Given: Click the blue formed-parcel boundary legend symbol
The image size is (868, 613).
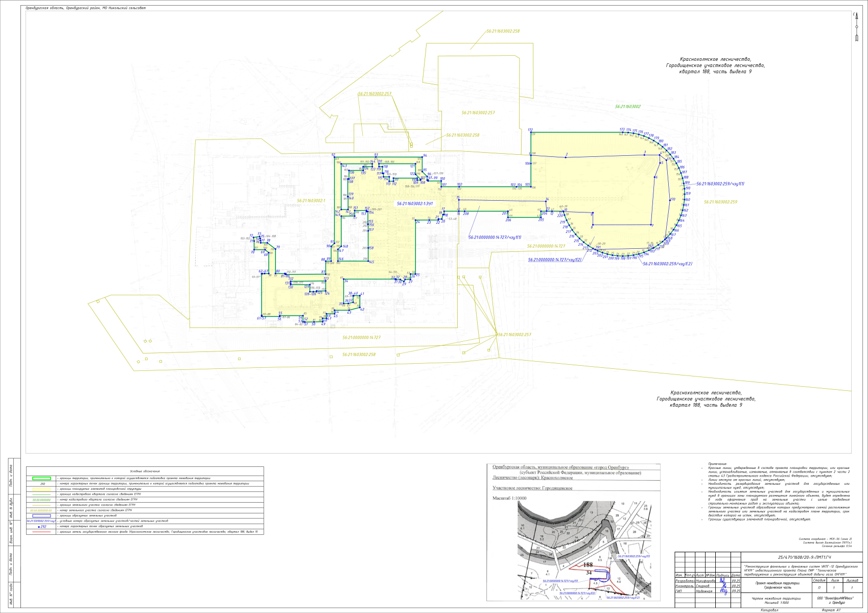Looking at the screenshot, I should tap(41, 515).
